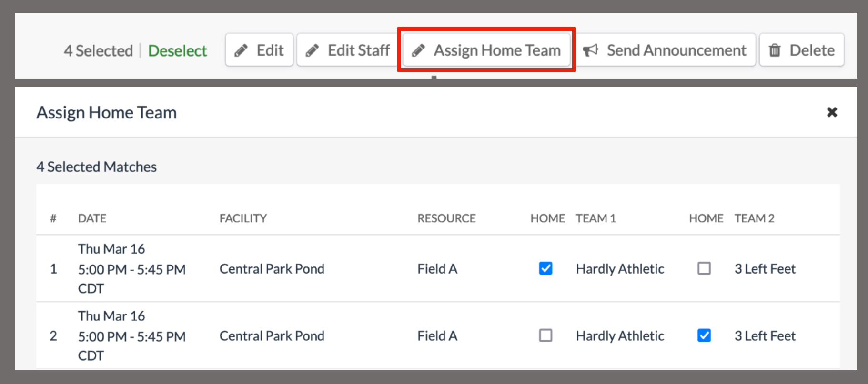Click the pencil icon on the Edit button
Viewport: 868px width, 384px height.
click(241, 50)
